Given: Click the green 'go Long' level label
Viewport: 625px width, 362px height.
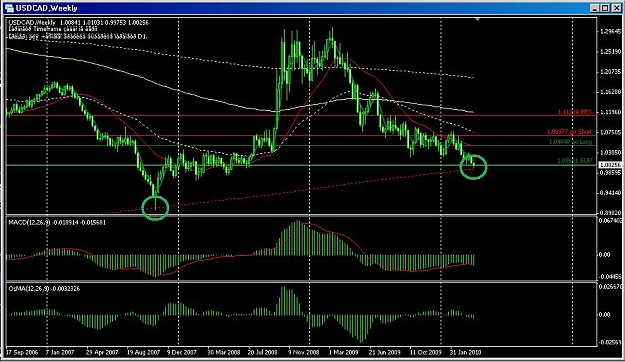Looking at the screenshot, I should click(x=570, y=142).
